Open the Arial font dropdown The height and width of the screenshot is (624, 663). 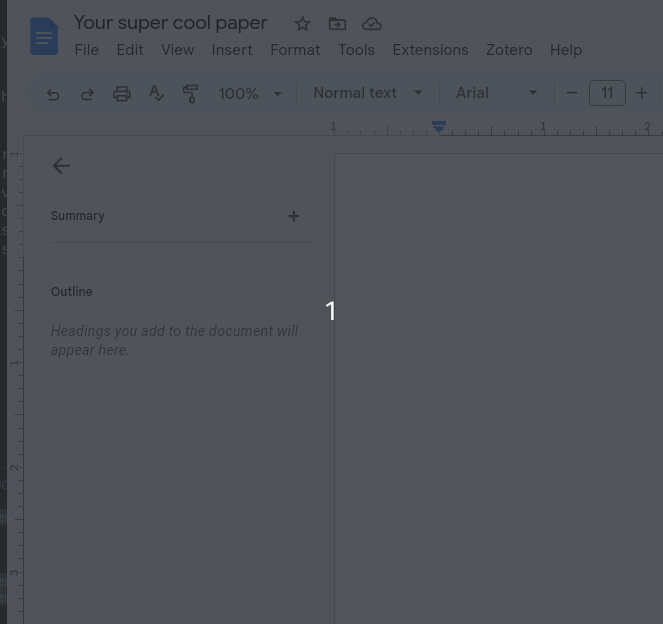coord(496,93)
